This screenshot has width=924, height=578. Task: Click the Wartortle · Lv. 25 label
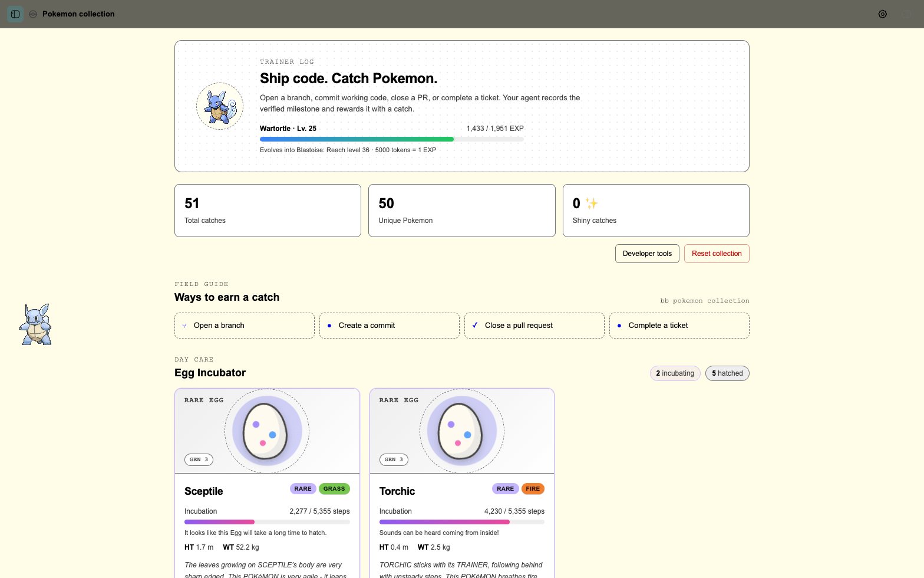288,129
